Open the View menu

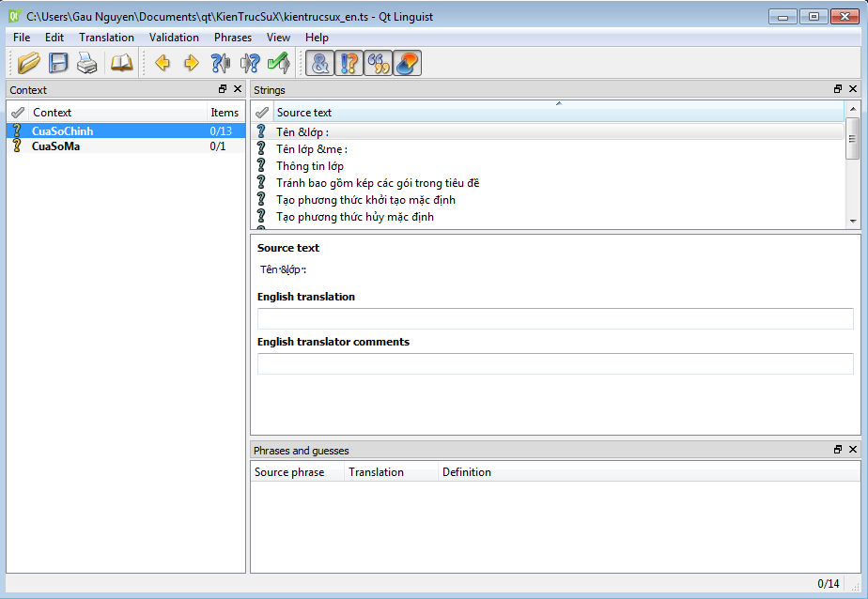click(x=278, y=37)
